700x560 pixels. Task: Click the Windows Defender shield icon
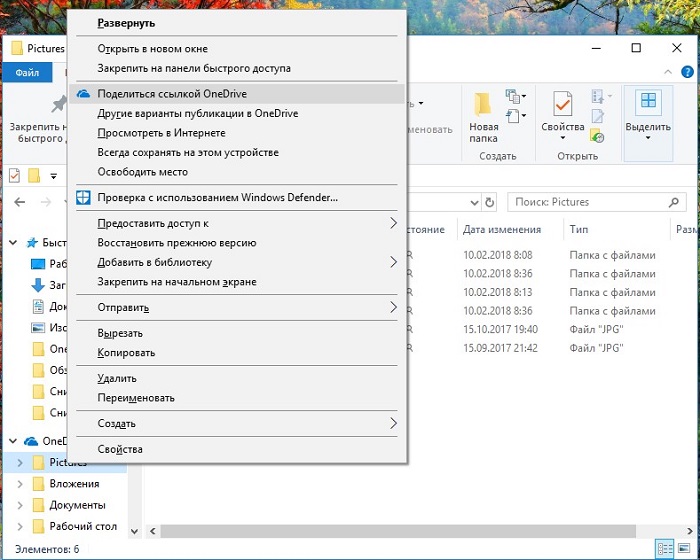tap(83, 197)
